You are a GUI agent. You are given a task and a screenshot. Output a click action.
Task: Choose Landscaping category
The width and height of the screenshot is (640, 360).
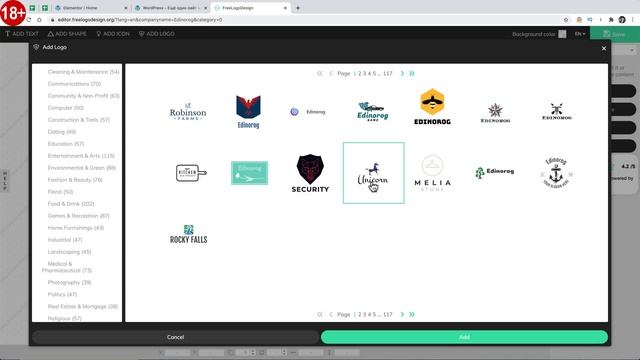tap(69, 252)
